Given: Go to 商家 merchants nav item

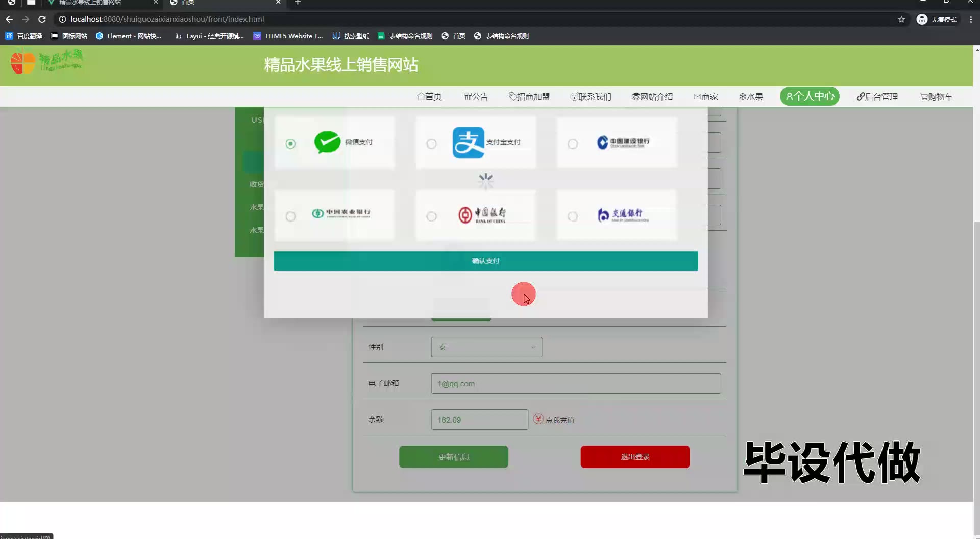Looking at the screenshot, I should pos(706,96).
